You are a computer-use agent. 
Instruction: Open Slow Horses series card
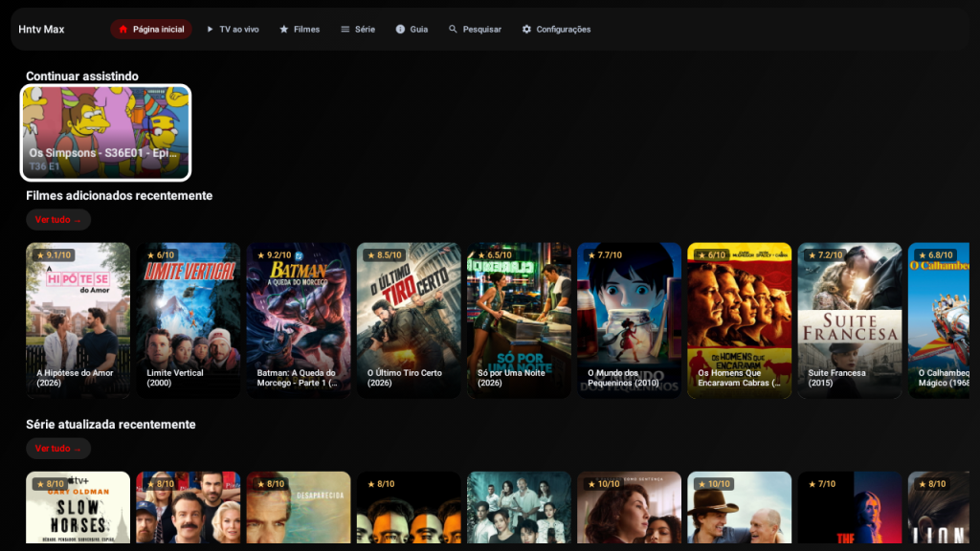click(78, 507)
